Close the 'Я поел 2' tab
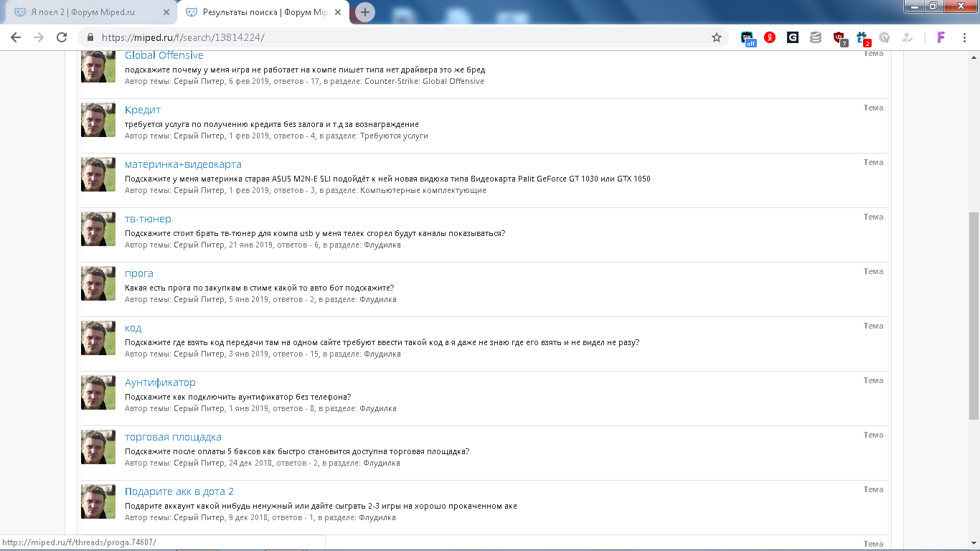 click(x=166, y=12)
